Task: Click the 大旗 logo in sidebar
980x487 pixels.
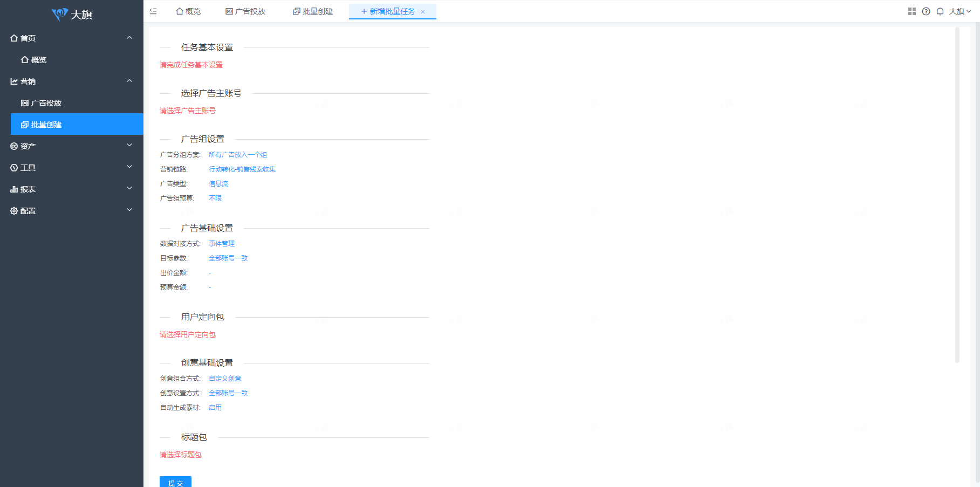Action: (72, 15)
